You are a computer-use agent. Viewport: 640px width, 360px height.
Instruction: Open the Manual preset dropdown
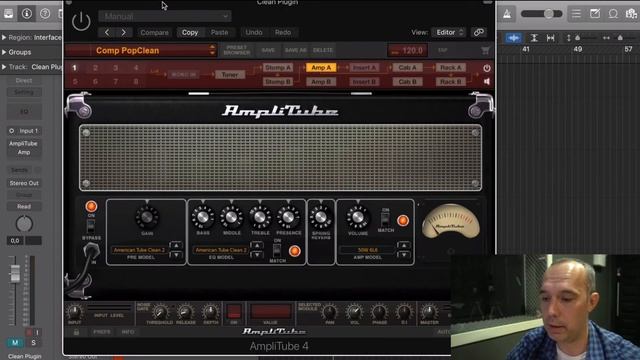164,16
